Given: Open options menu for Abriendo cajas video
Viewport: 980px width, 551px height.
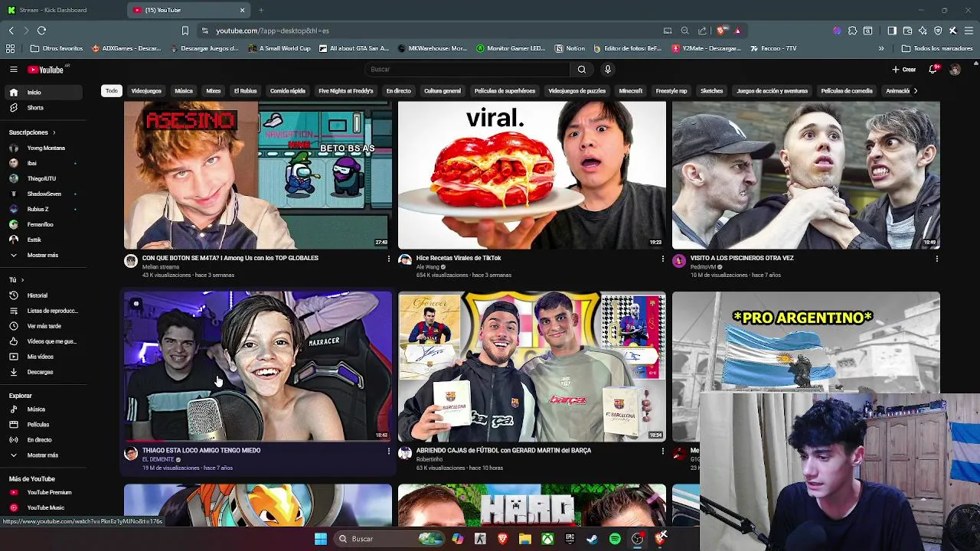Looking at the screenshot, I should (662, 451).
